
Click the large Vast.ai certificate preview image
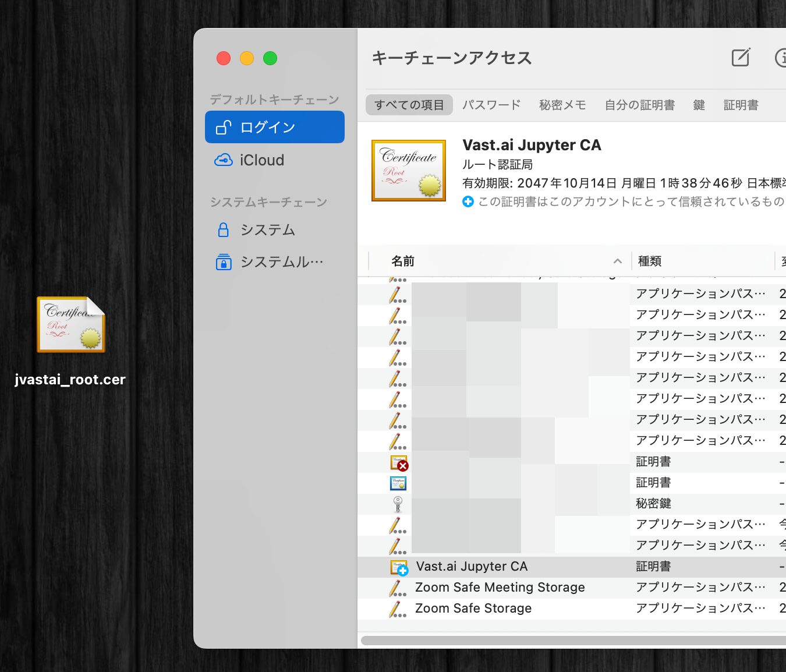click(409, 171)
